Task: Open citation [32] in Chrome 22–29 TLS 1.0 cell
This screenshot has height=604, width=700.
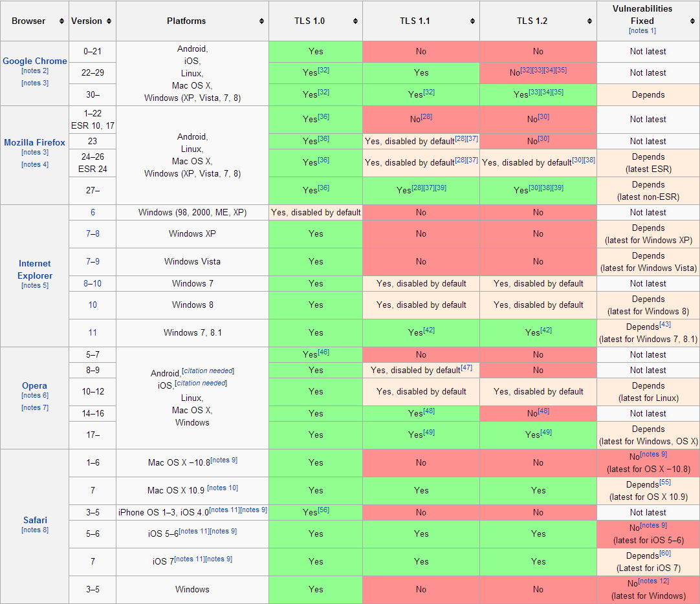Action: coord(323,70)
